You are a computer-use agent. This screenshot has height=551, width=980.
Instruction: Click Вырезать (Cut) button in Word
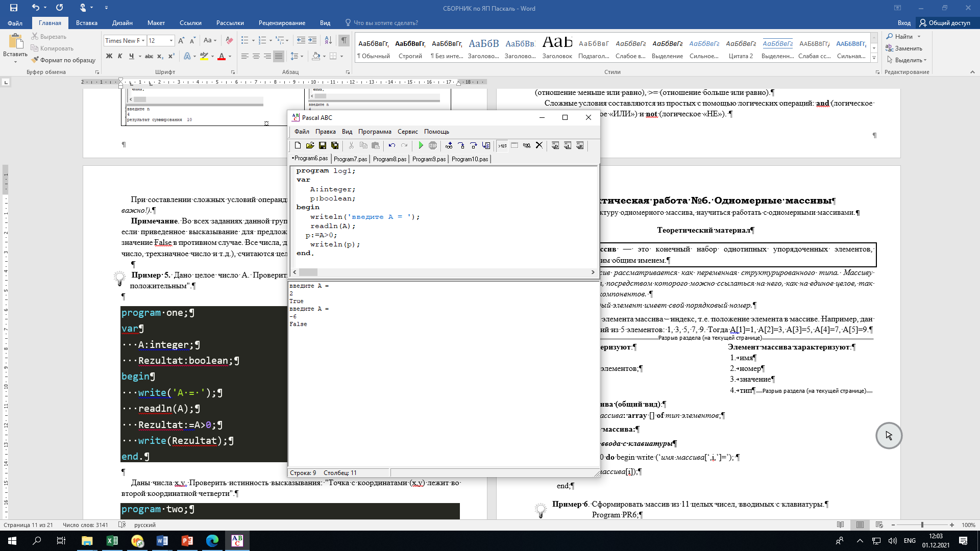point(48,37)
